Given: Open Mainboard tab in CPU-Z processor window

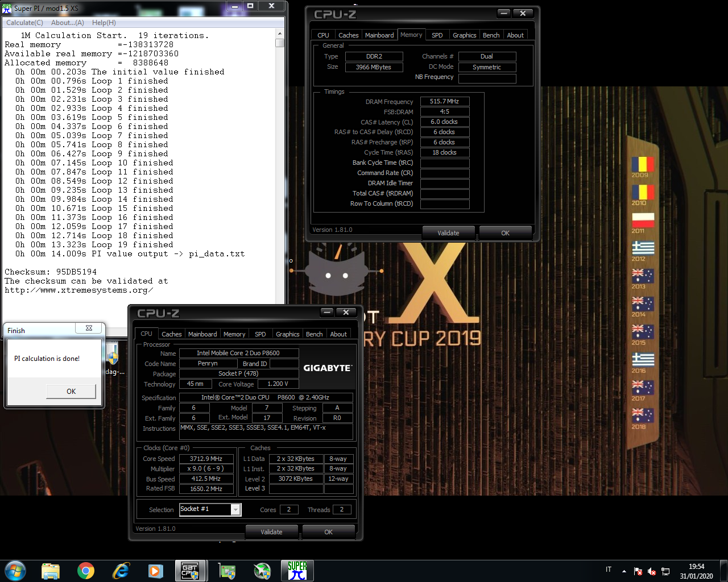Looking at the screenshot, I should pos(202,334).
